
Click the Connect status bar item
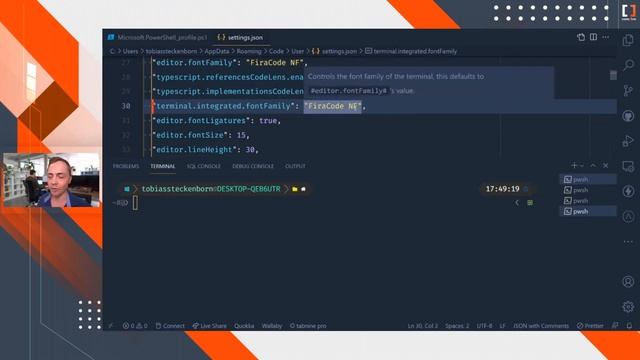point(170,326)
